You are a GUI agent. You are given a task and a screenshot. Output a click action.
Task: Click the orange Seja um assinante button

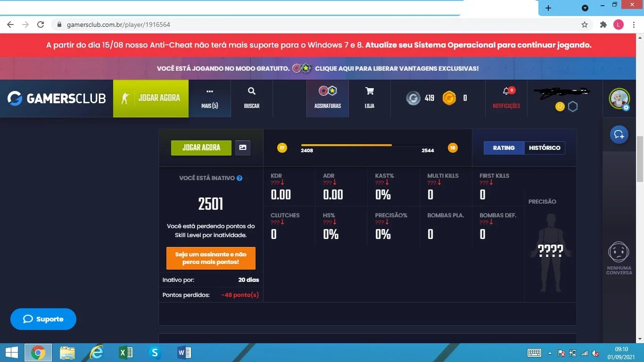click(211, 258)
